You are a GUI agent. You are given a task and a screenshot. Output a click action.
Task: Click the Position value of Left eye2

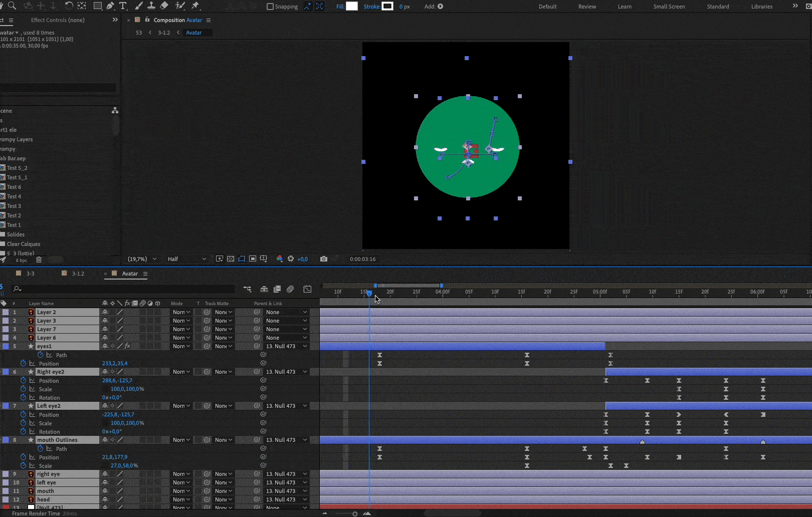coord(118,414)
